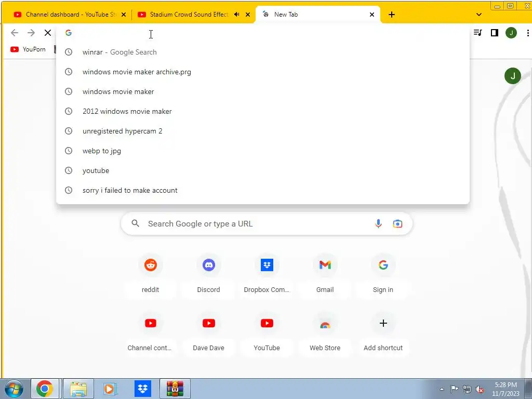
Task: Search by image with camera icon
Action: 397,223
